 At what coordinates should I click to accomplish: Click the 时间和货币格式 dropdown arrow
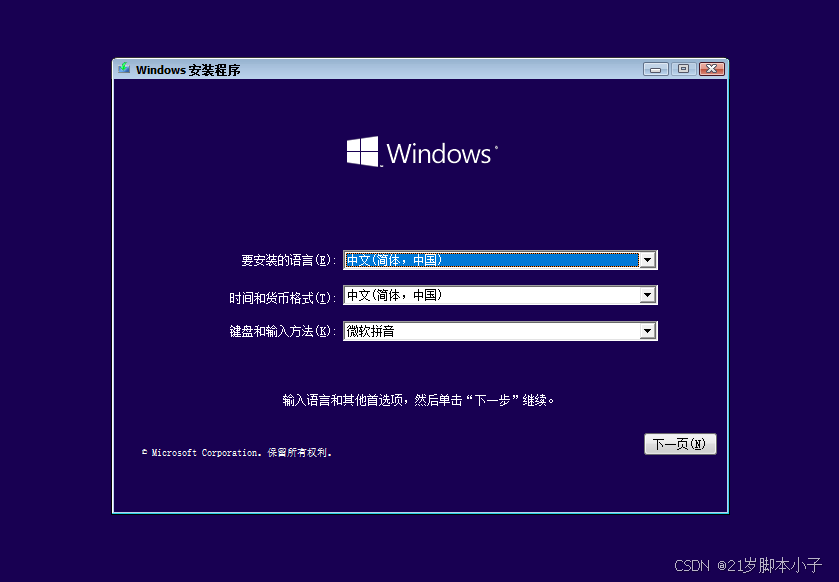[647, 295]
